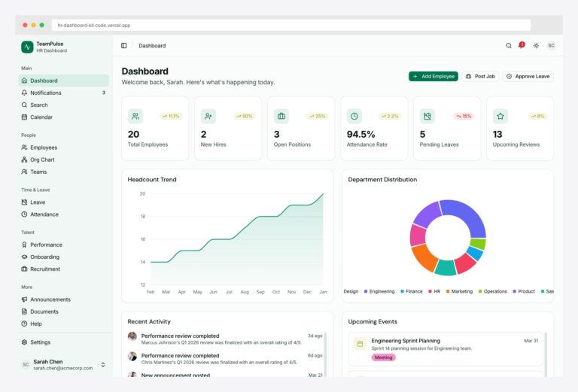The height and width of the screenshot is (392, 578).
Task: Expand the Sarah Chen account switcher chevron
Action: [103, 365]
